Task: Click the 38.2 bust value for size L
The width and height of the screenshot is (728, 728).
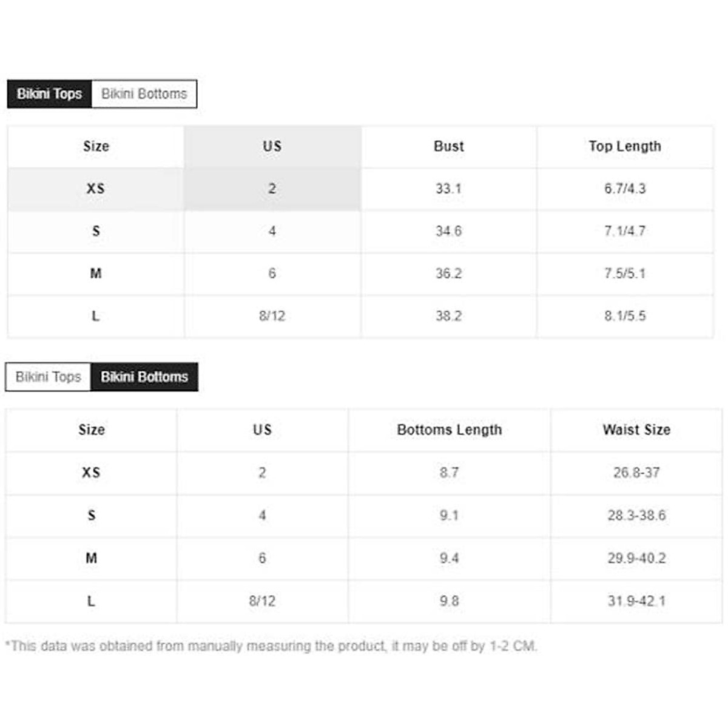Action: coord(449,316)
